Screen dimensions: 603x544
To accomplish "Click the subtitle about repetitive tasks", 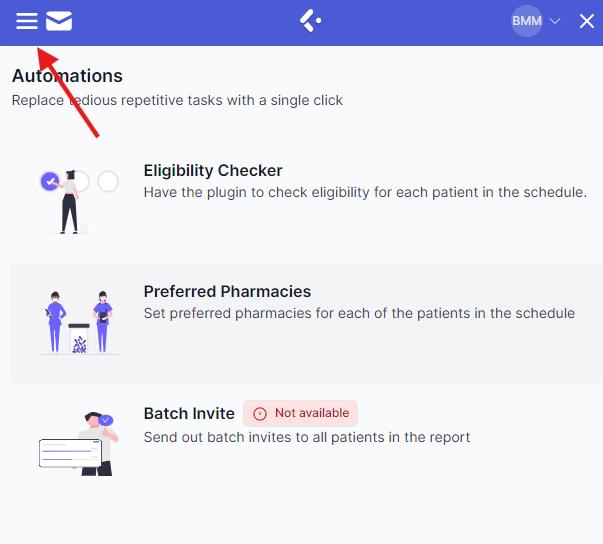I will [x=177, y=100].
